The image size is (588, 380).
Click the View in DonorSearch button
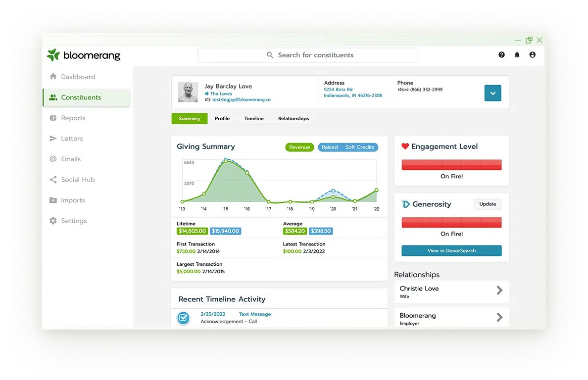pyautogui.click(x=451, y=251)
